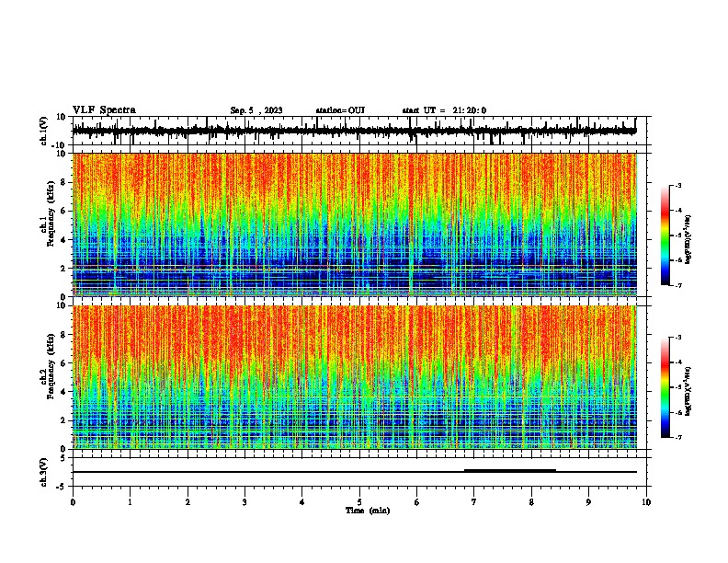
Task: Click the "ch.3(V)" axis label
Action: pos(44,472)
